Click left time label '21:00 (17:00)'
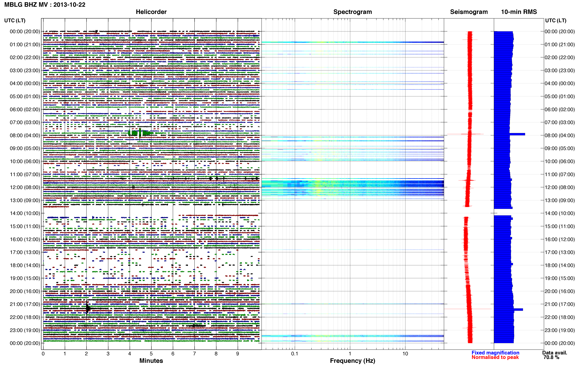This screenshot has height=368, width=588. (25, 304)
